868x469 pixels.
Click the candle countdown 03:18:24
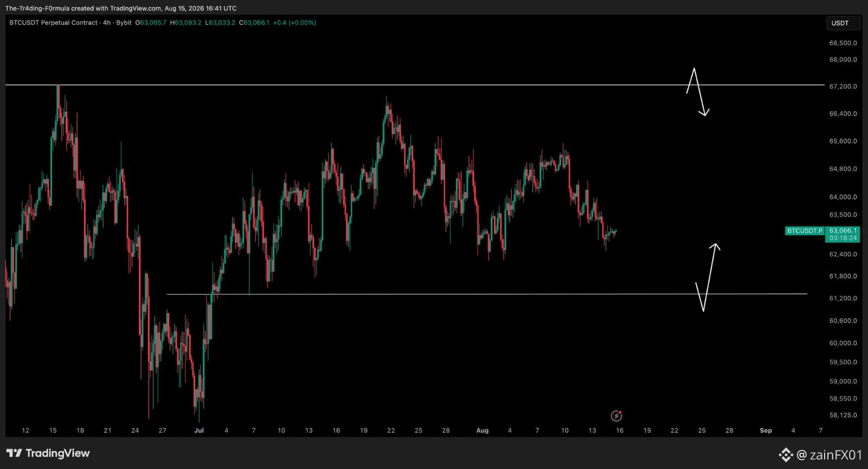843,238
